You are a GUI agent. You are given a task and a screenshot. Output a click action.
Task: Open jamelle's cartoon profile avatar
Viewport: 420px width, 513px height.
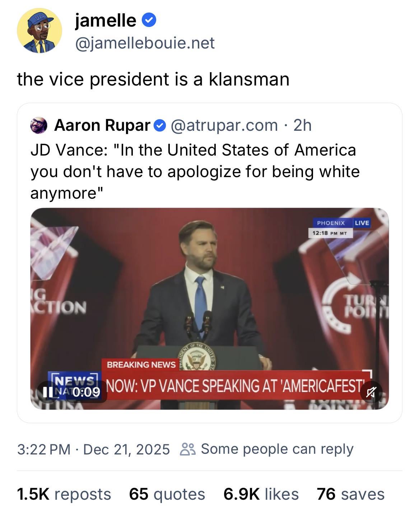click(39, 31)
